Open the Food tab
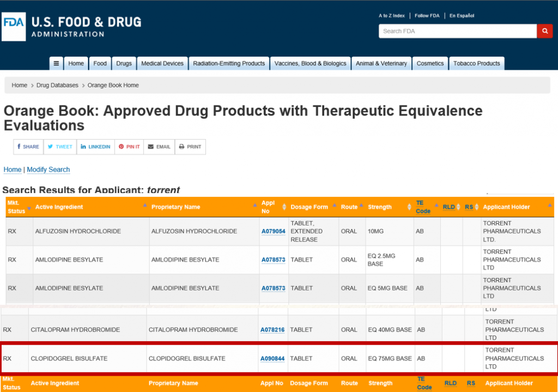558x392 pixels. (100, 63)
